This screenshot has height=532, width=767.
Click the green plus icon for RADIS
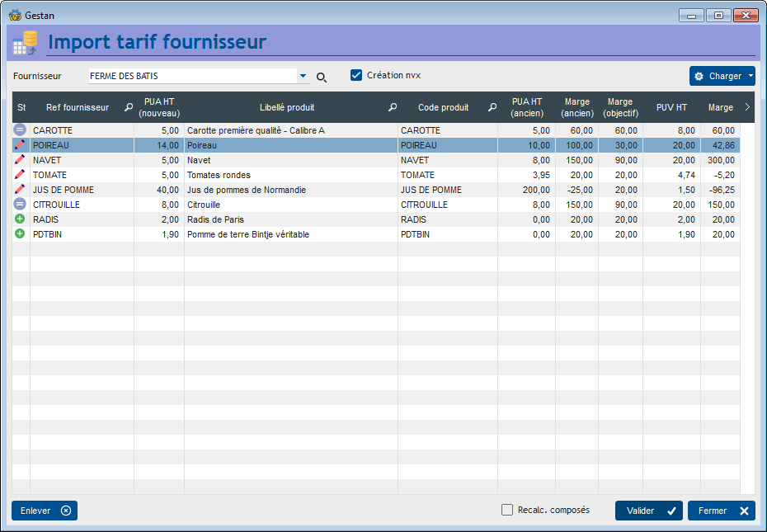click(x=20, y=219)
